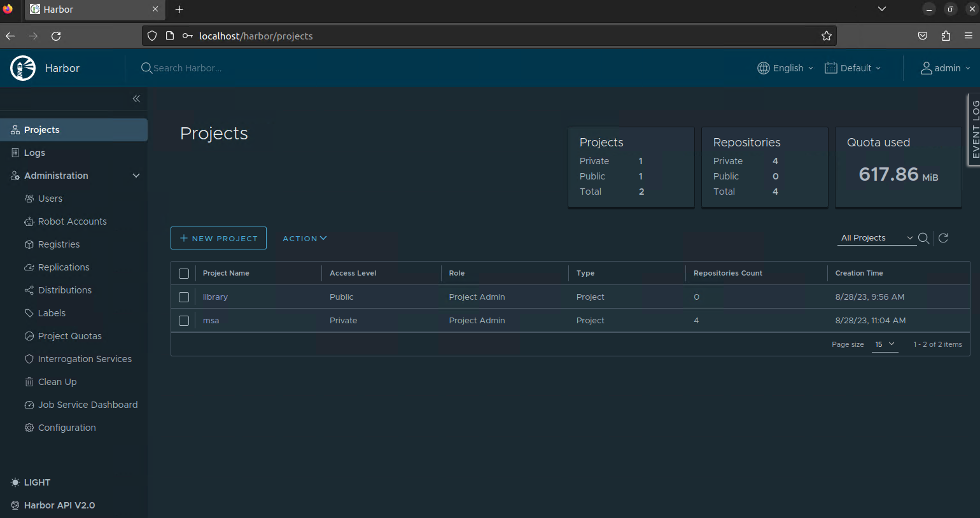Open Clean Up in the sidebar

coord(57,382)
